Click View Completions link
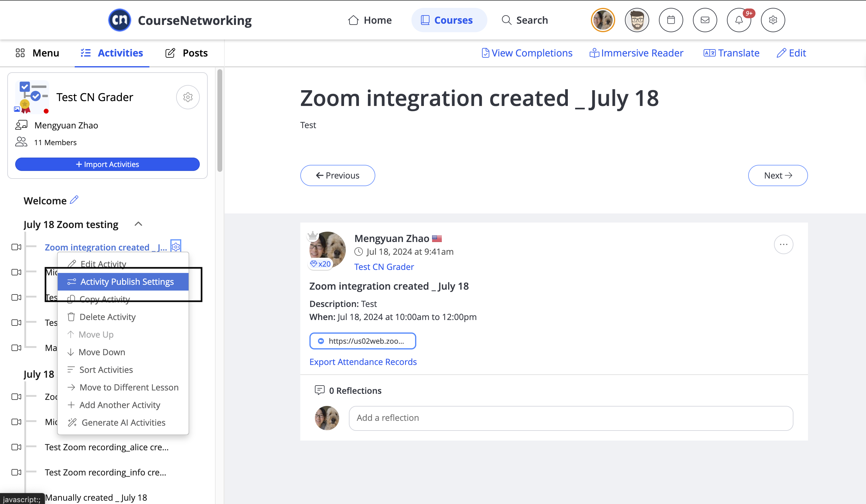The width and height of the screenshot is (866, 504). (527, 53)
